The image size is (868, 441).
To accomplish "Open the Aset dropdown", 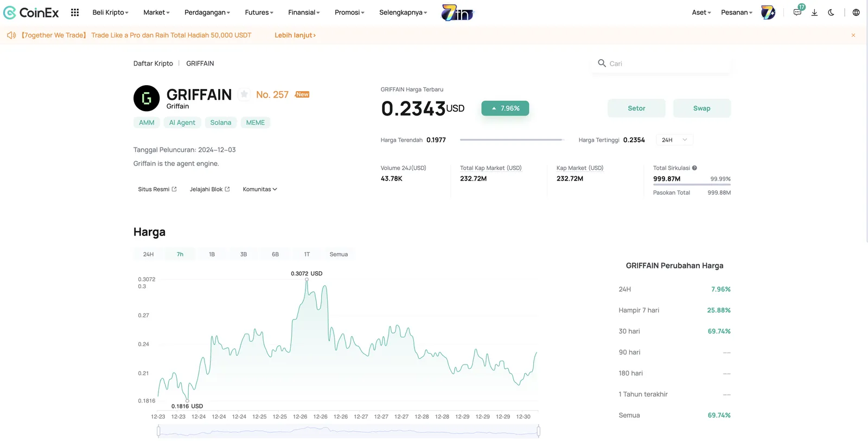I will coord(701,12).
